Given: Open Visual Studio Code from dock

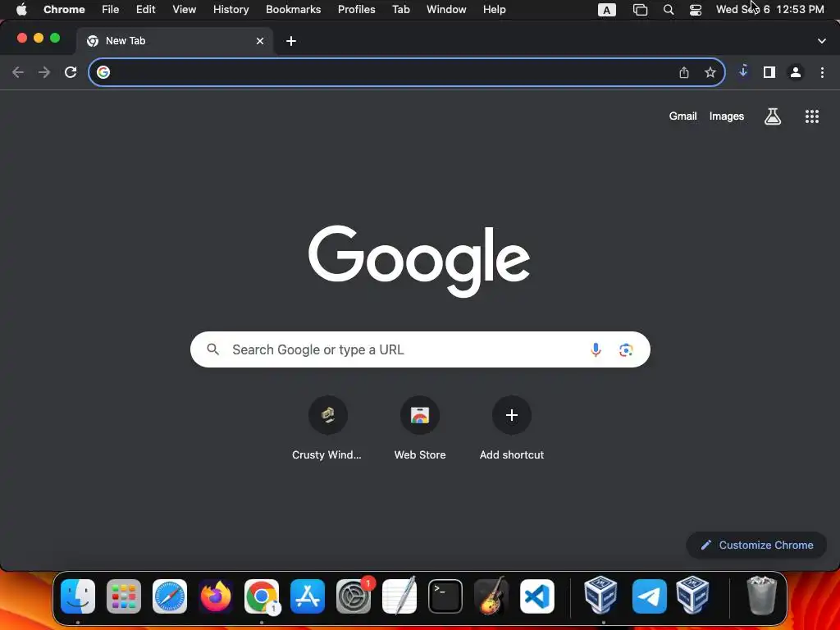Looking at the screenshot, I should click(x=537, y=596).
